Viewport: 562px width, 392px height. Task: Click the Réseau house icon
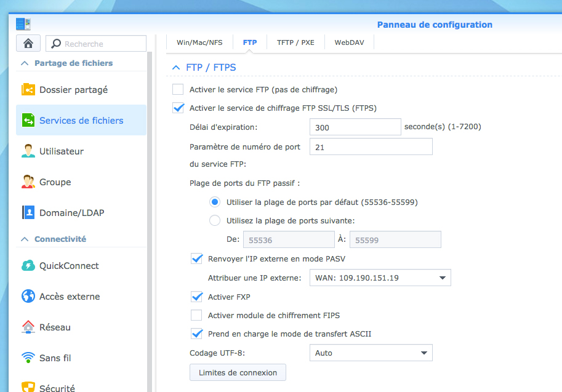(x=28, y=327)
